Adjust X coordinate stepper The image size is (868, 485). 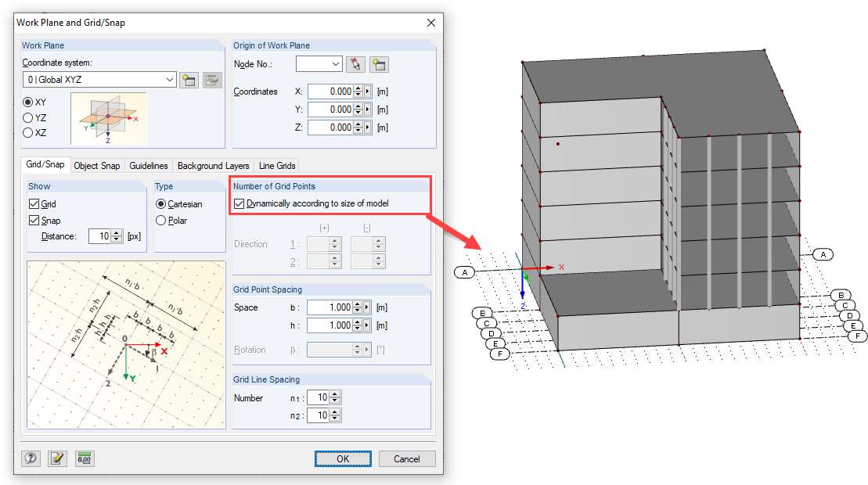[x=358, y=92]
